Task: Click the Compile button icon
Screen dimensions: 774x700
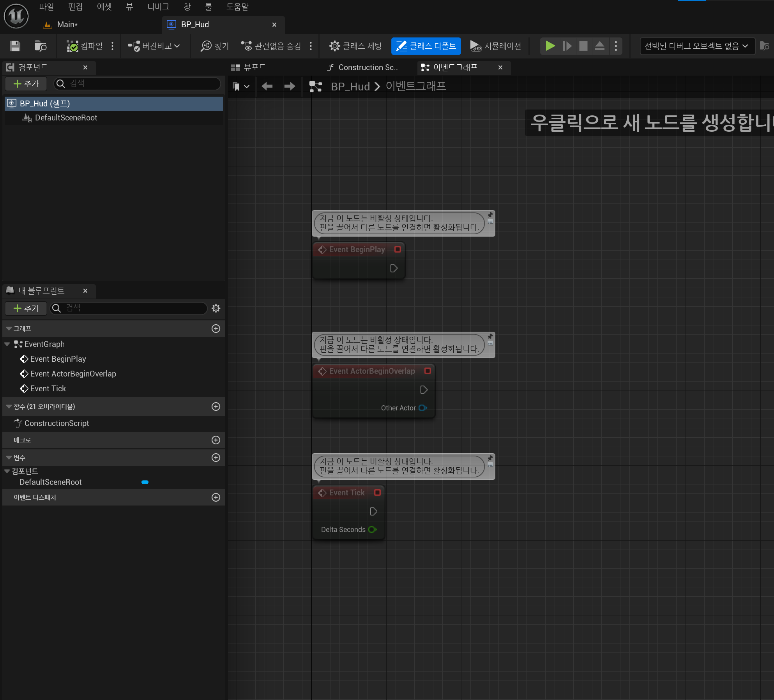Action: pos(73,46)
